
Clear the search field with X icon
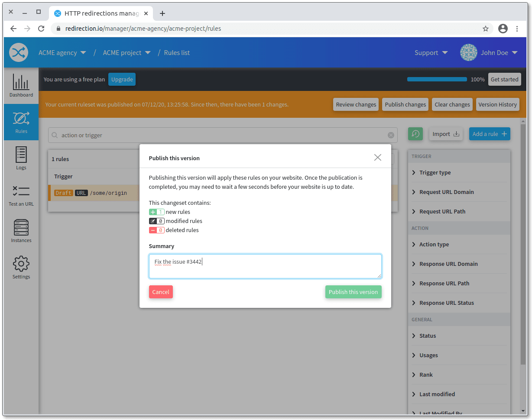click(391, 135)
